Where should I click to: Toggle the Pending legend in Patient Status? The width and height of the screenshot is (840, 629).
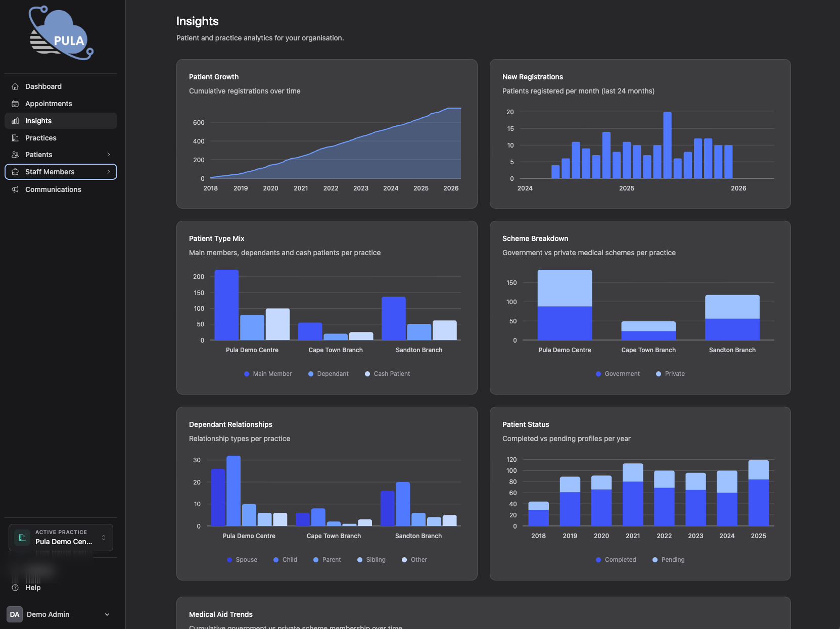tap(669, 560)
